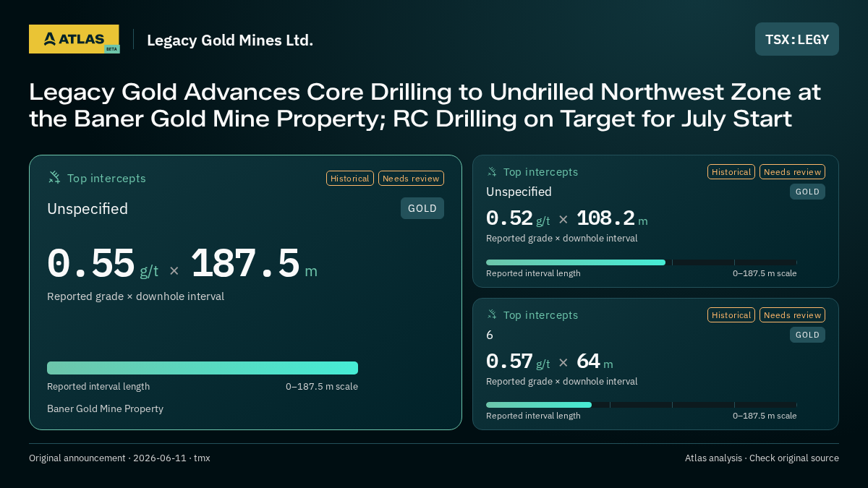Click the ATLAS beta logo

click(x=74, y=39)
